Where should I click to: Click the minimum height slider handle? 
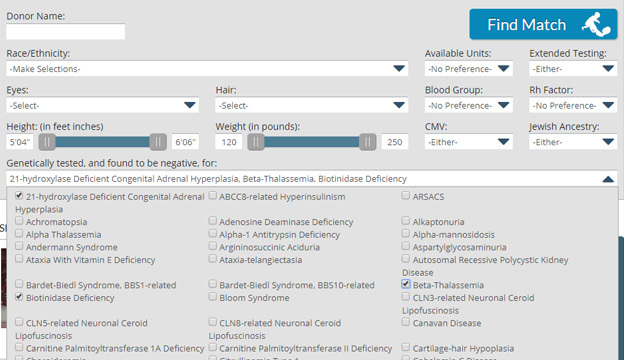pos(47,142)
